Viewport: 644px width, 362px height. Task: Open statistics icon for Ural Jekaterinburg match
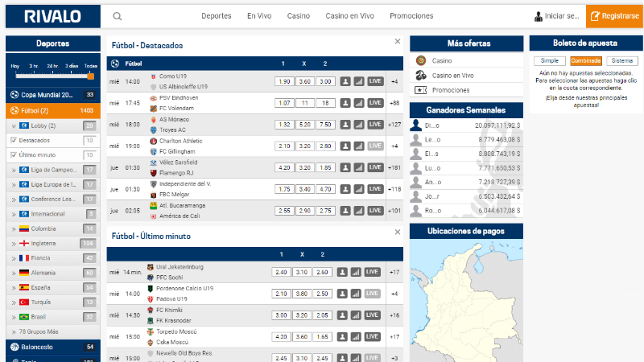356,272
